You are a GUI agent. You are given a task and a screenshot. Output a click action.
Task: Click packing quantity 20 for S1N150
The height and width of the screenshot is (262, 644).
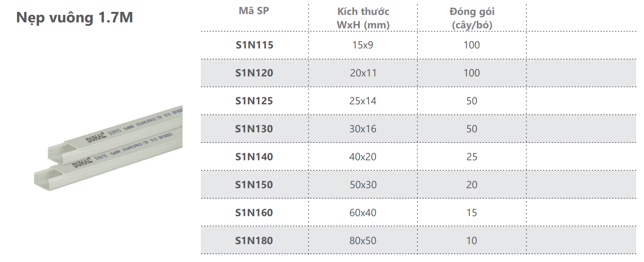[472, 185]
